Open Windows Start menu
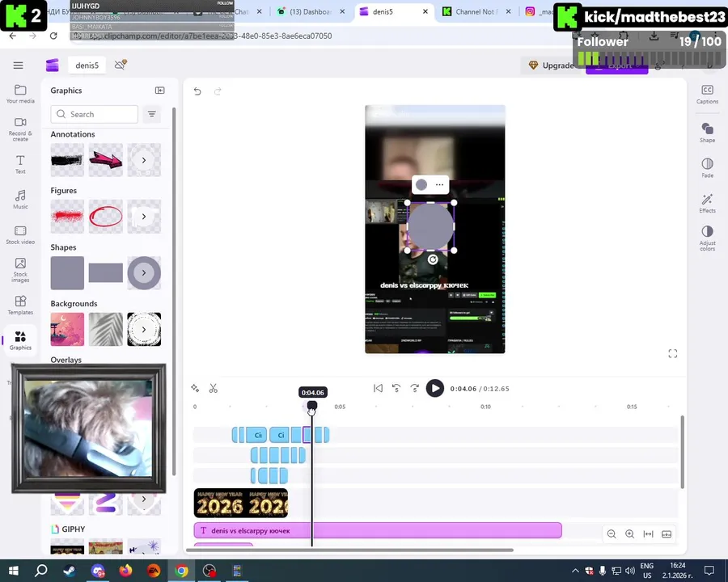Screen dimensions: 728x582 [14, 571]
